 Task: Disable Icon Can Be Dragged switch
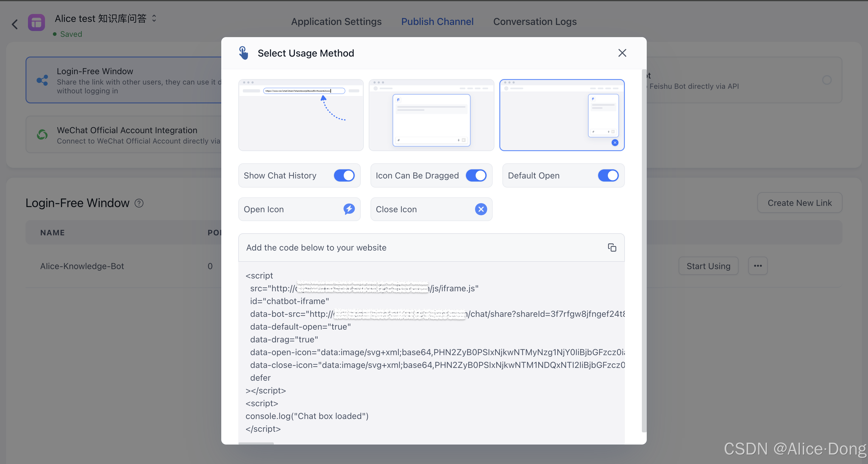tap(476, 175)
